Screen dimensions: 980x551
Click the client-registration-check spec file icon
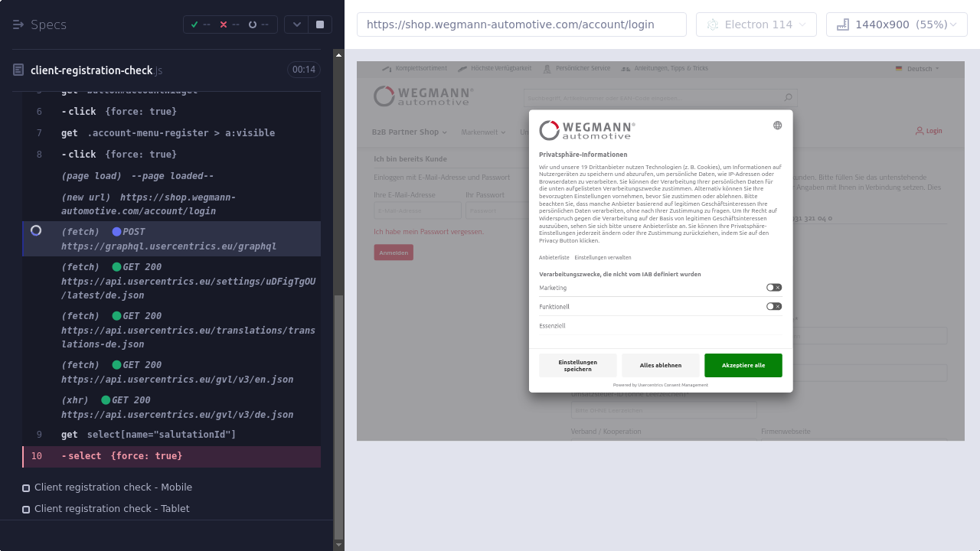(18, 70)
